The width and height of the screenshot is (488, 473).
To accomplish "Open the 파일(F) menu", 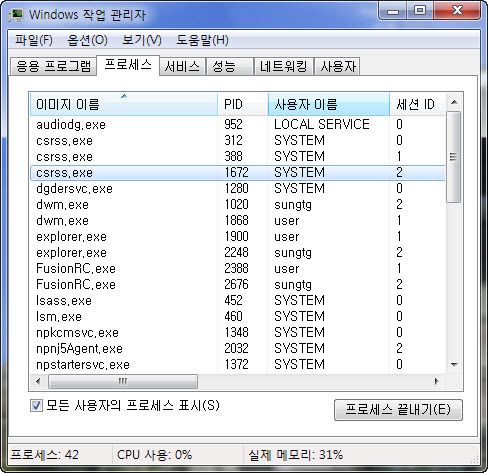I will pos(34,40).
